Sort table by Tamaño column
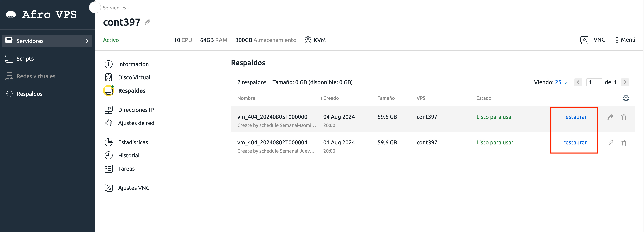This screenshot has width=644, height=232. pyautogui.click(x=386, y=98)
